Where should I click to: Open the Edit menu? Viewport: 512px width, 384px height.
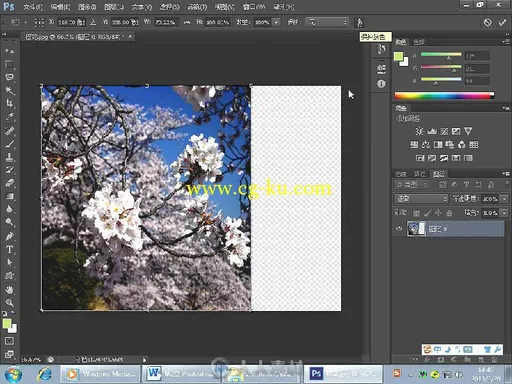(60, 7)
